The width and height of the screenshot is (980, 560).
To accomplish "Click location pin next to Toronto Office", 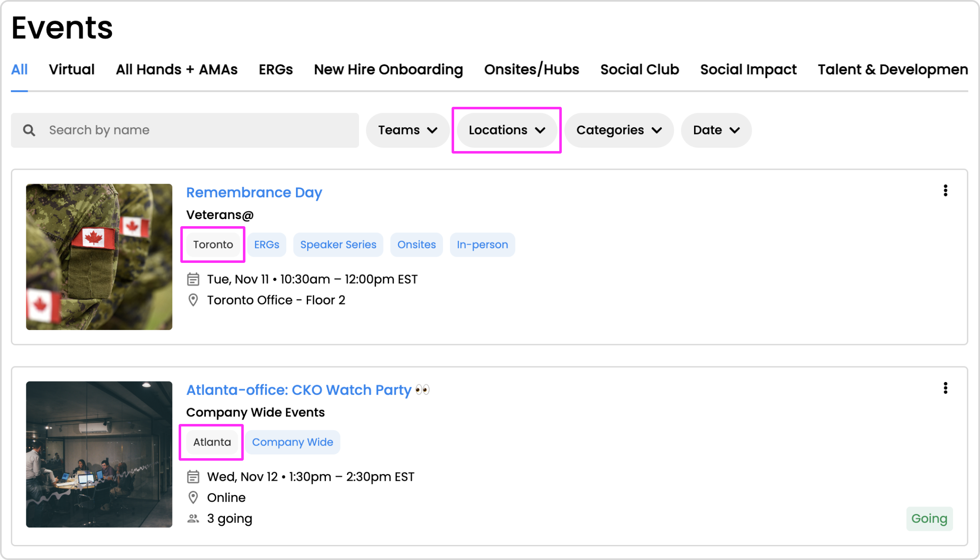I will 193,300.
